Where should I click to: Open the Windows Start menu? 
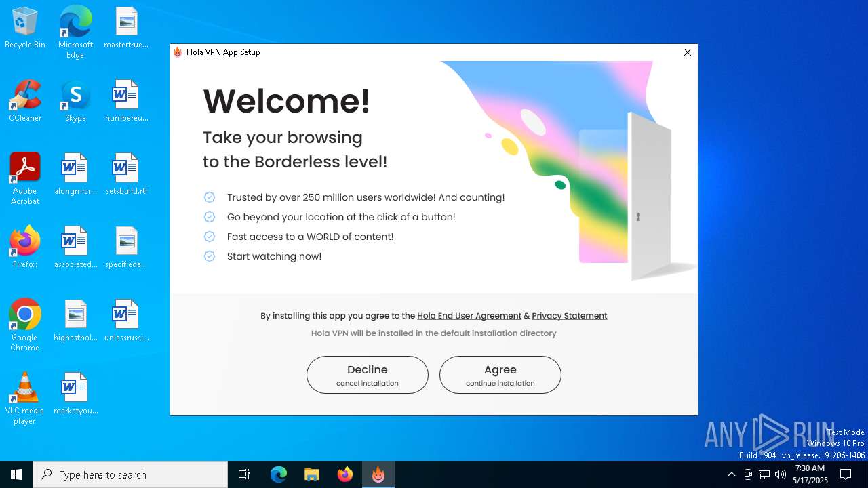tap(16, 474)
